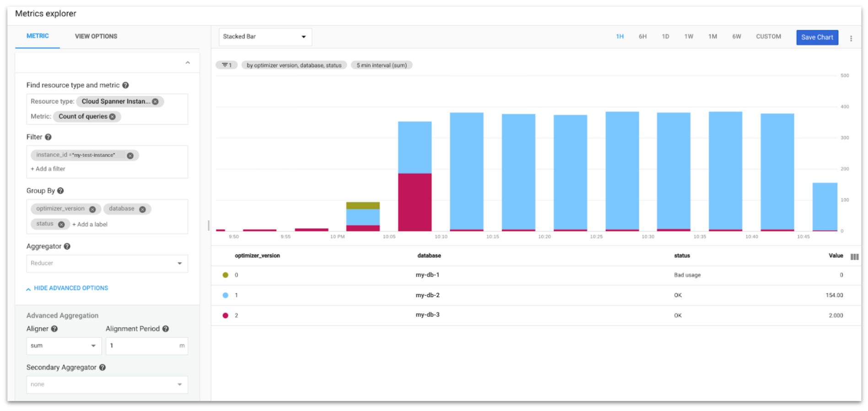Click the Save Chart button
This screenshot has width=868, height=411.
pos(817,37)
